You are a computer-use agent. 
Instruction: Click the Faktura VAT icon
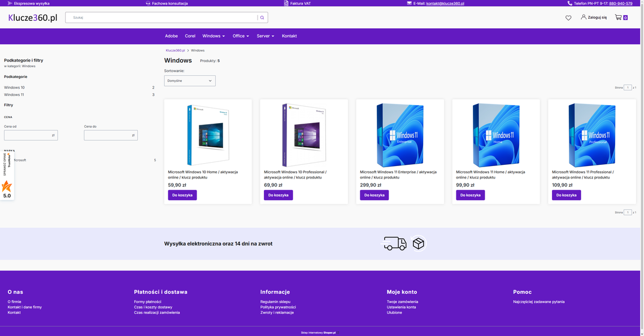(287, 3)
